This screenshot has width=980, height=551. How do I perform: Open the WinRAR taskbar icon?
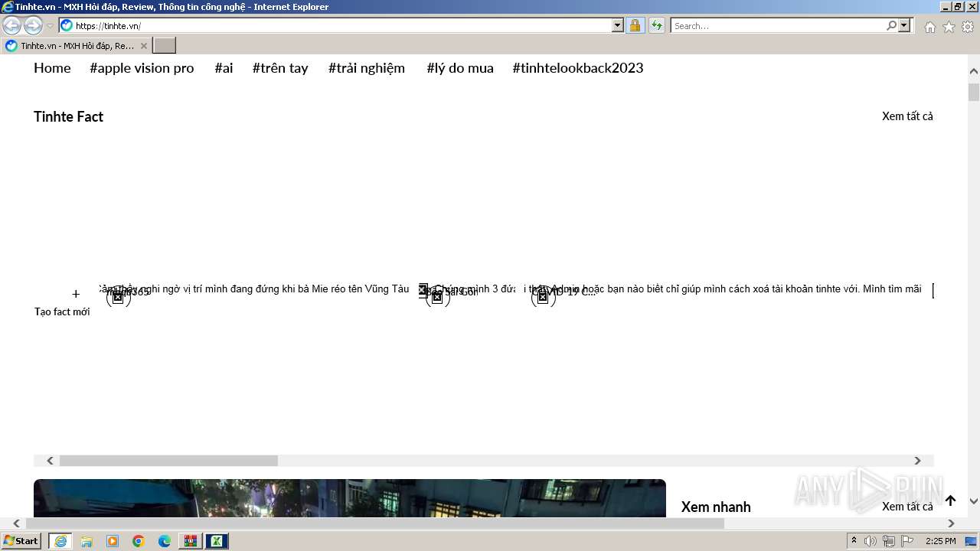[x=191, y=541]
